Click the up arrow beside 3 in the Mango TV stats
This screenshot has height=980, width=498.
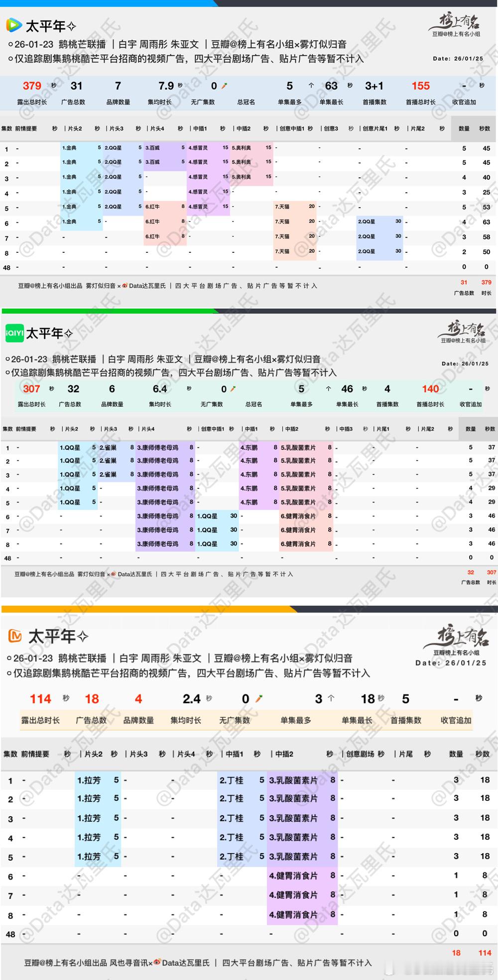[331, 699]
